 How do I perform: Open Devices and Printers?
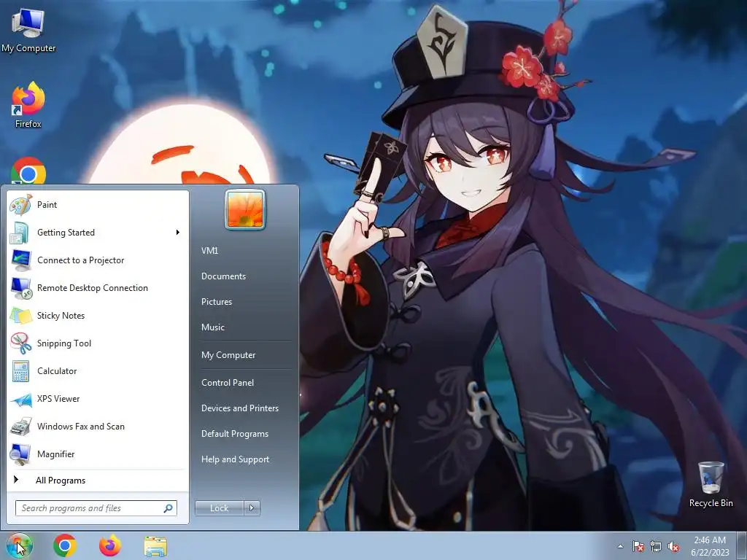coord(239,408)
